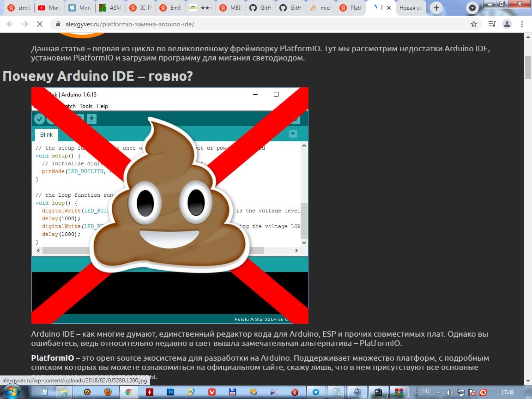This screenshot has height=399, width=532.
Task: Stop the page from loading
Action: click(x=39, y=24)
